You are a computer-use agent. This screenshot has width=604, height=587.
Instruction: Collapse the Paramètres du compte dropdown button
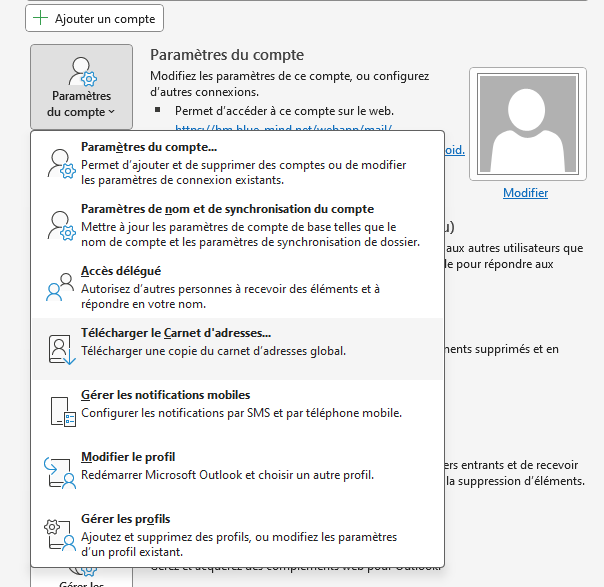pos(81,86)
